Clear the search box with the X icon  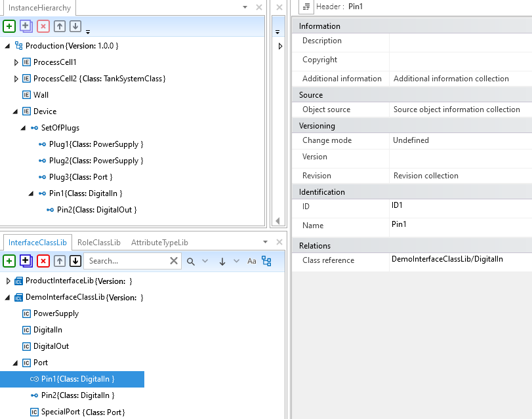pos(174,261)
